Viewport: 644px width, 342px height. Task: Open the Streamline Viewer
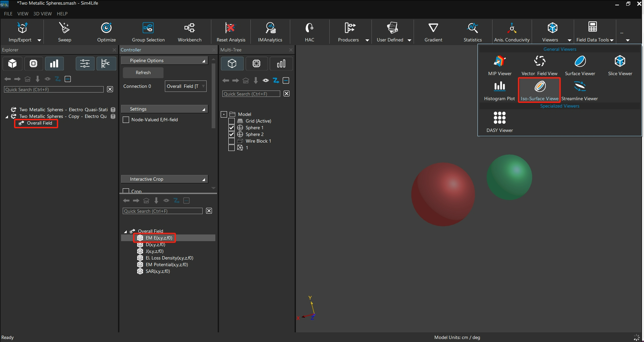click(x=579, y=90)
